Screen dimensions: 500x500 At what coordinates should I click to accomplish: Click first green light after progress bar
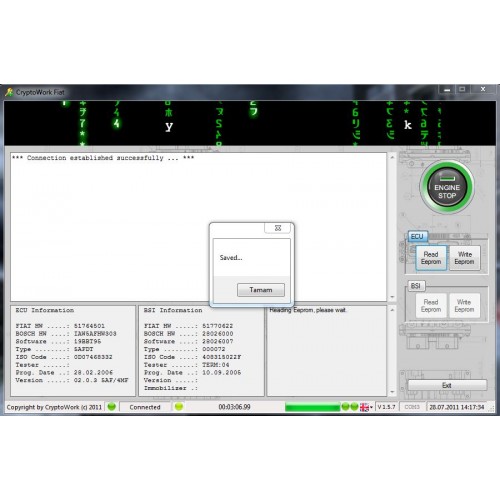[346, 407]
